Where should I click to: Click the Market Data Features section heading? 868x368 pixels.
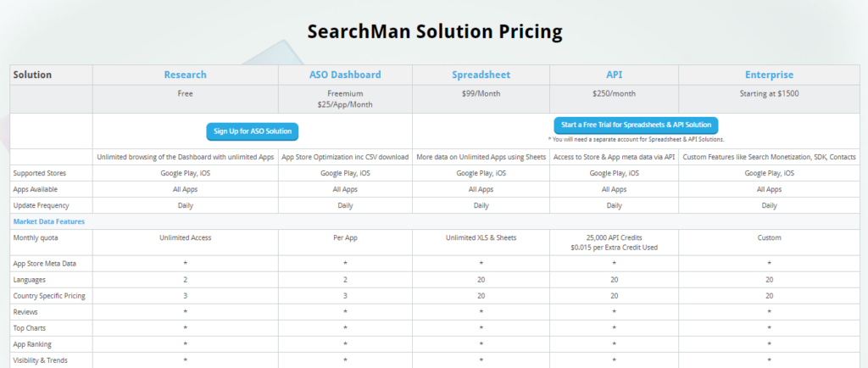48,221
